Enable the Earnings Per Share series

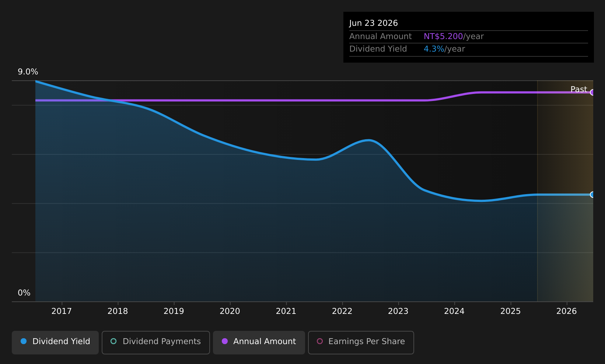pos(361,343)
